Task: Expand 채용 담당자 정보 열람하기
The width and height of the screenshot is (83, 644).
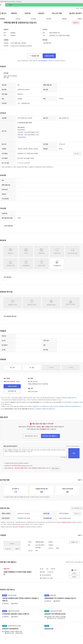Action: [x=50, y=436]
